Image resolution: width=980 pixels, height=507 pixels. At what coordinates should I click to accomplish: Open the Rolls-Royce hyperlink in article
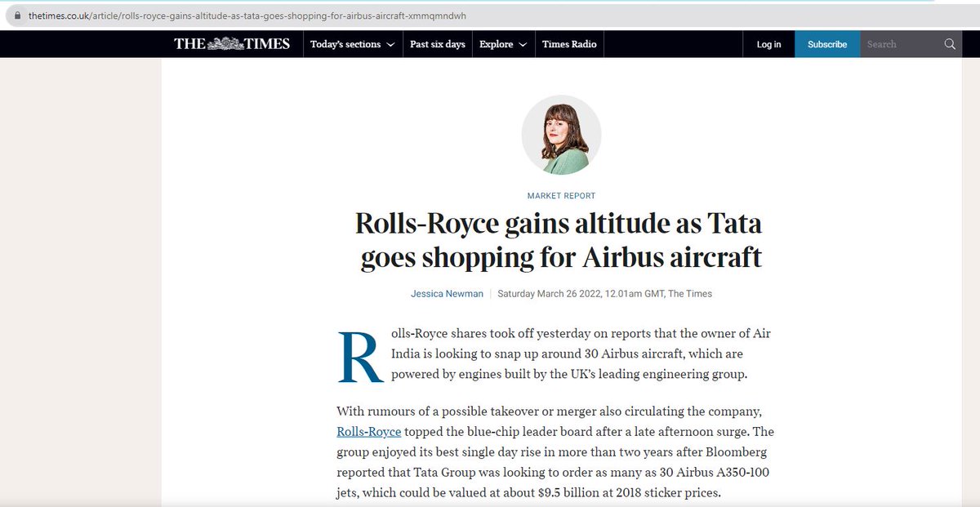(369, 431)
